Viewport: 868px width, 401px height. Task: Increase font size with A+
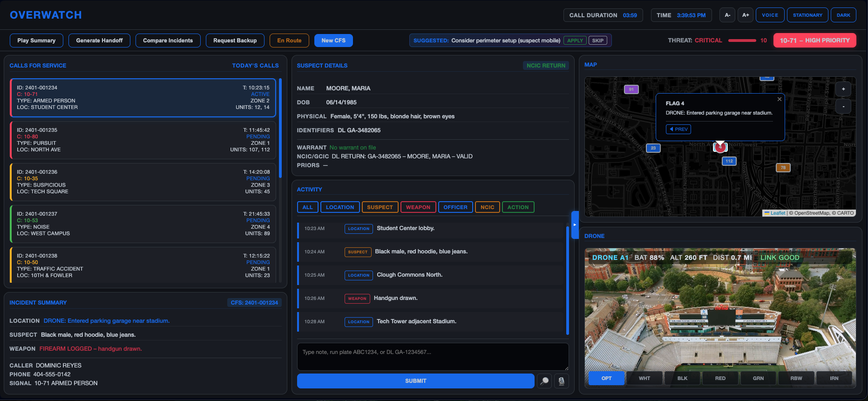click(746, 15)
